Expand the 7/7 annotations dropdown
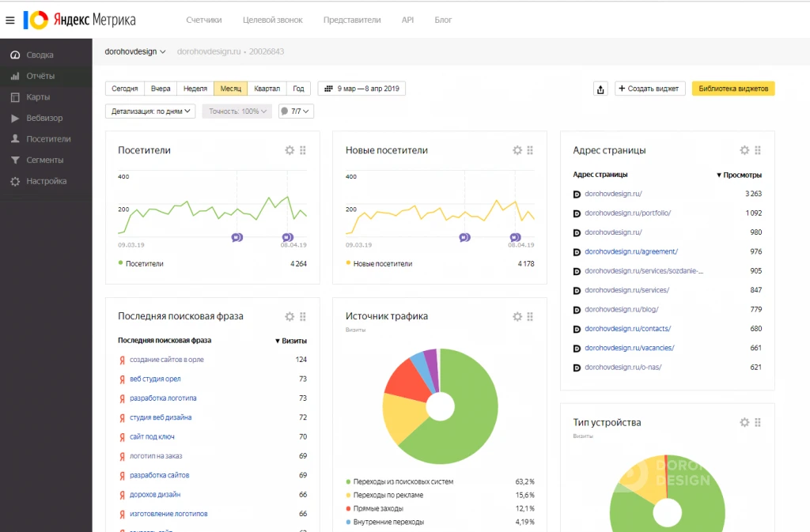The width and height of the screenshot is (810, 532). [296, 111]
